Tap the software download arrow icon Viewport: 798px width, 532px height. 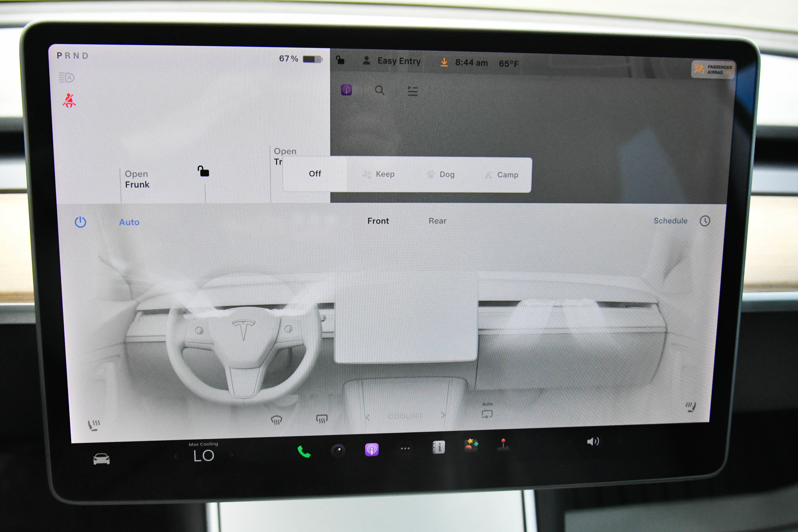tap(444, 62)
